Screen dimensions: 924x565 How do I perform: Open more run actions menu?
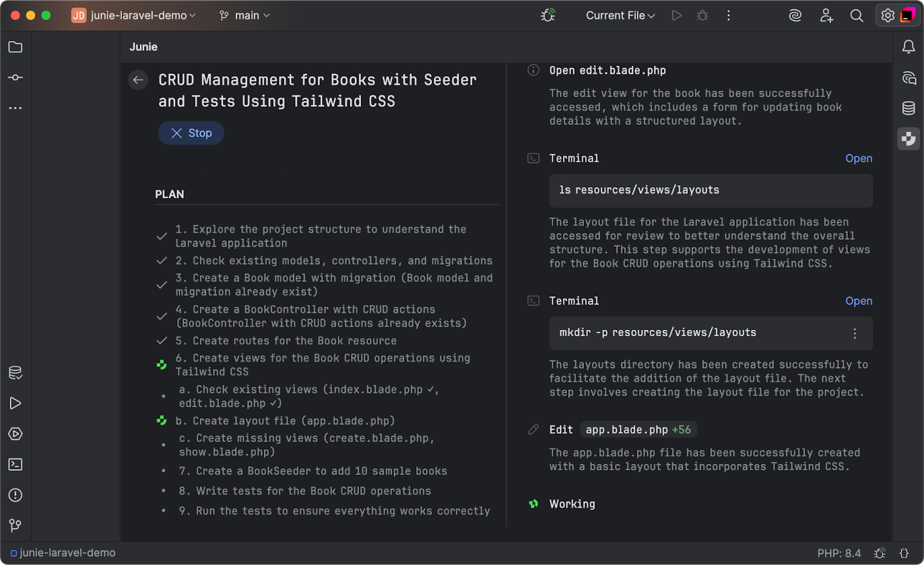[728, 16]
